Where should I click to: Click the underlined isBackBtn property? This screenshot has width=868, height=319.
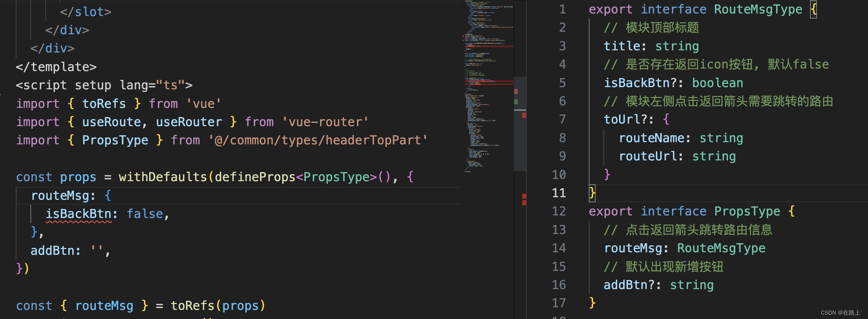pos(78,214)
